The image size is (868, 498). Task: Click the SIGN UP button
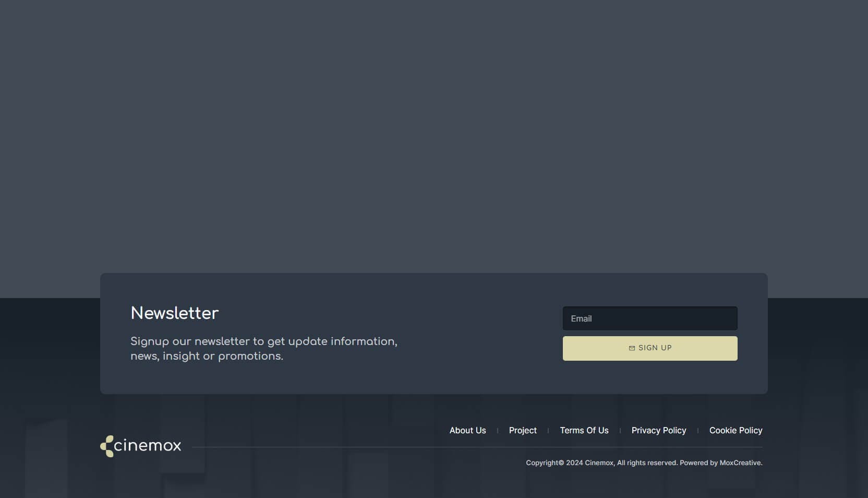[650, 348]
